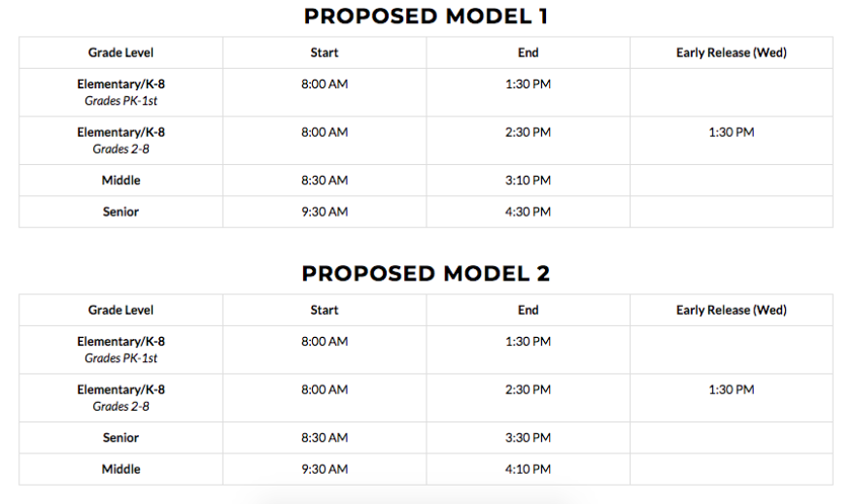
Task: Select Model 2 Senior 8:30 AM start time
Action: point(325,438)
